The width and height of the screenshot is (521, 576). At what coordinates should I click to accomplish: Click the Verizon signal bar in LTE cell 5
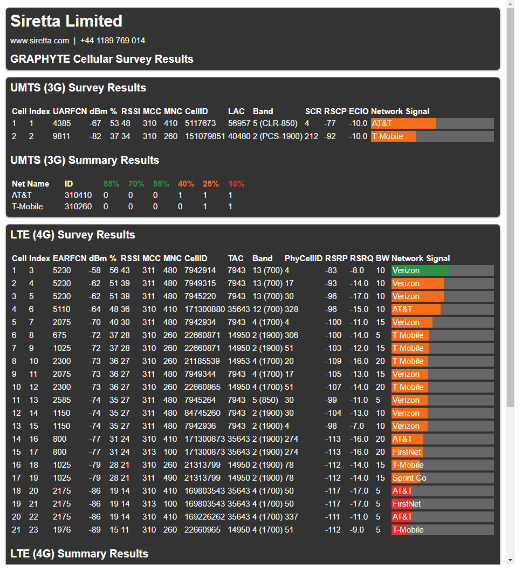[x=442, y=322]
